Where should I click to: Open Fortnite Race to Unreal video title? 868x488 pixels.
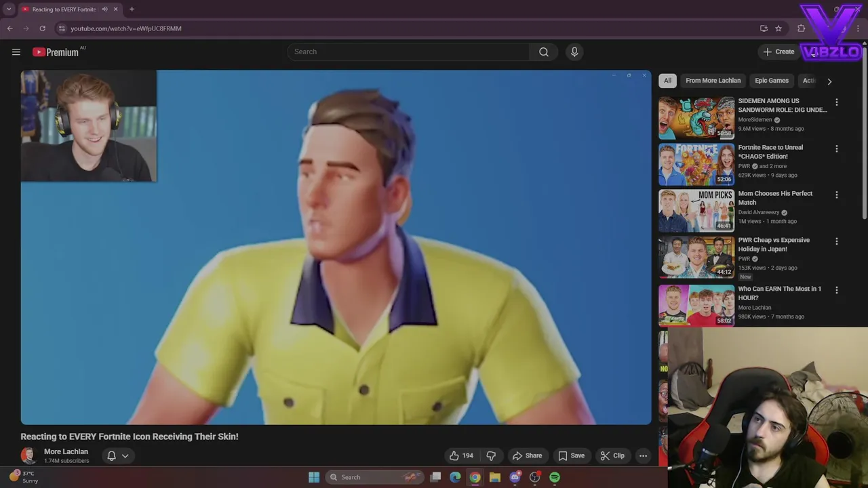[x=770, y=152]
